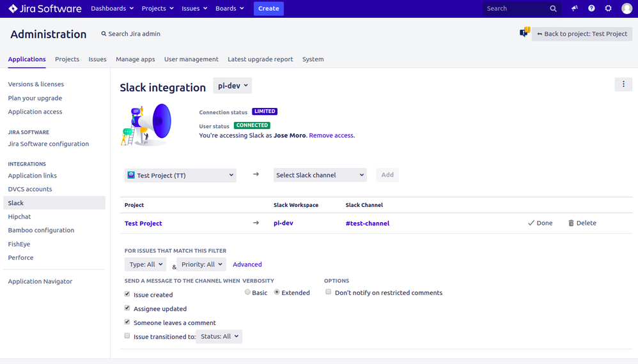Select the Extended verbosity radio button
The height and width of the screenshot is (364, 638).
tap(277, 292)
